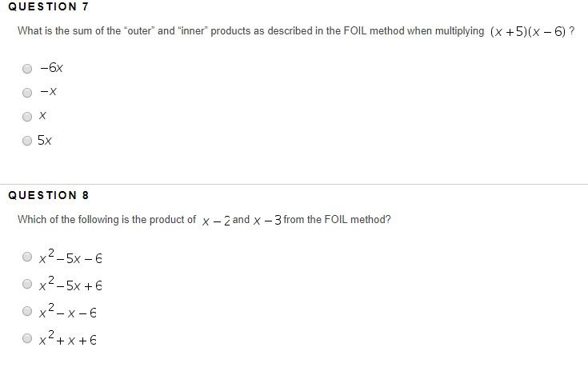Pick the 5x radio button in Question 7
Screen dimensions: 588x383
point(27,141)
